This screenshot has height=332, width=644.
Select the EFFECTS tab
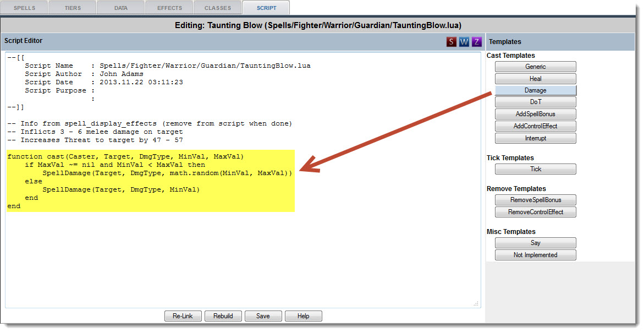coord(169,8)
